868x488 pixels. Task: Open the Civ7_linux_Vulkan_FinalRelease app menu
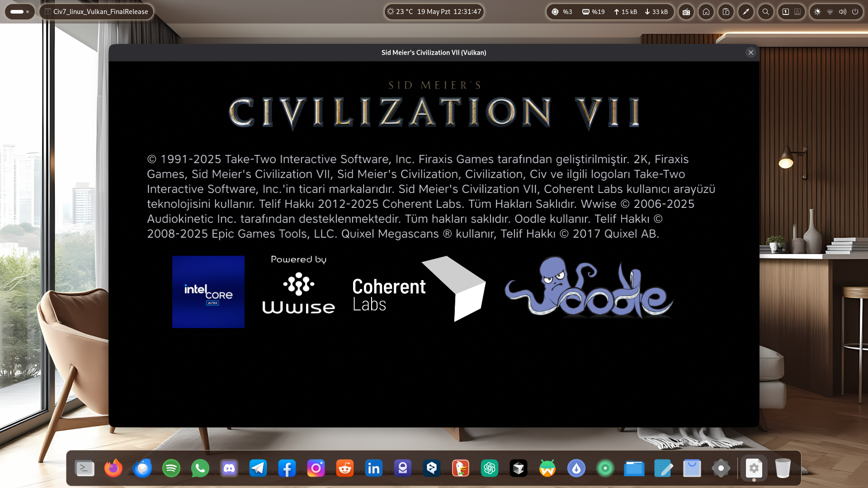(x=96, y=12)
